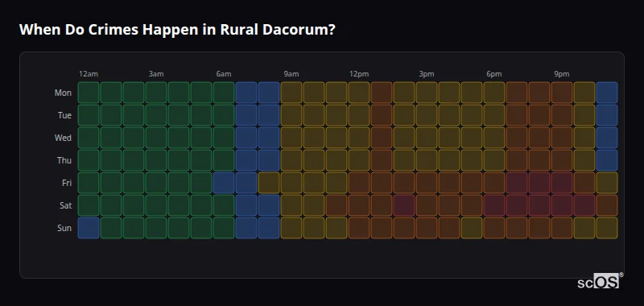Select the Wed row label
The image size is (644, 306).
[x=63, y=138]
